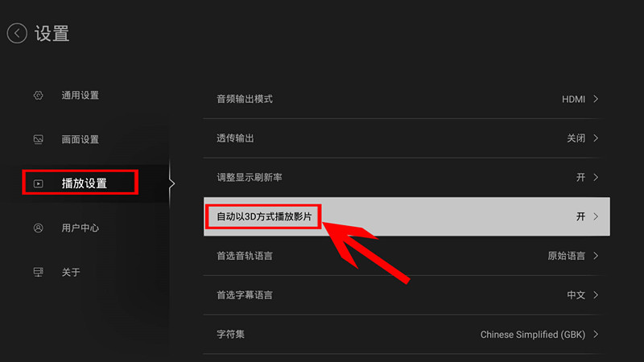Toggle 调整显示刷新率 on/off value

click(x=580, y=177)
